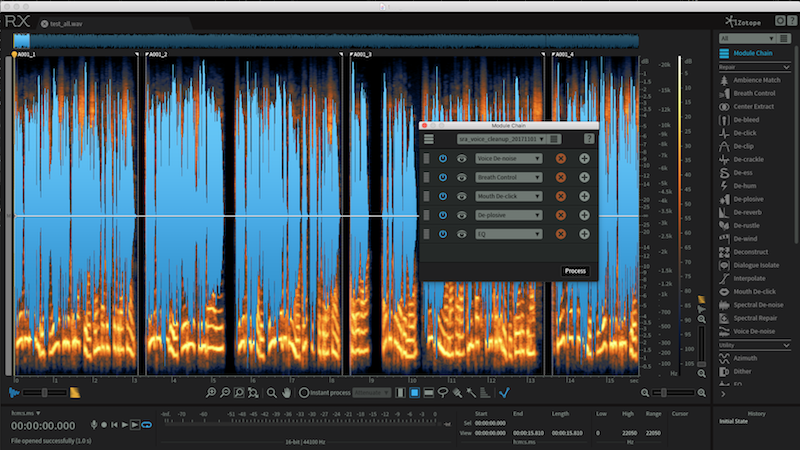The height and width of the screenshot is (450, 800).
Task: Open the Breath Control module in the sidebar
Action: [x=747, y=93]
